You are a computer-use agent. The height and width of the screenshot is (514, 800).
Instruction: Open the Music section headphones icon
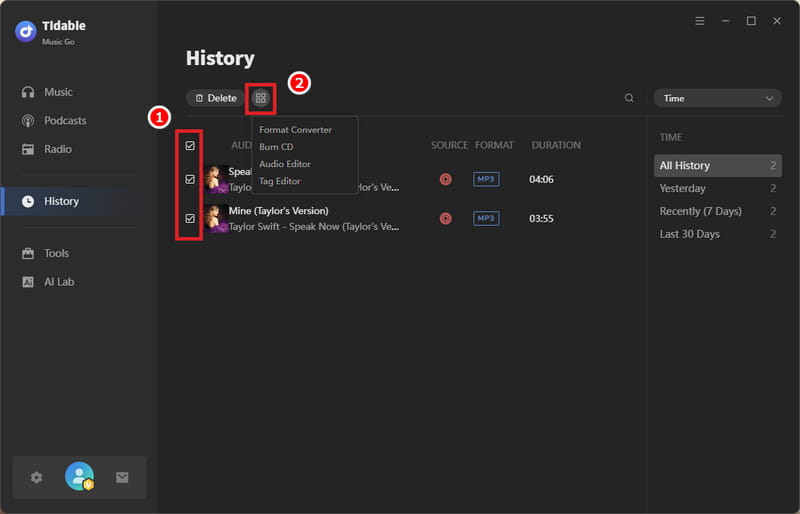click(28, 92)
